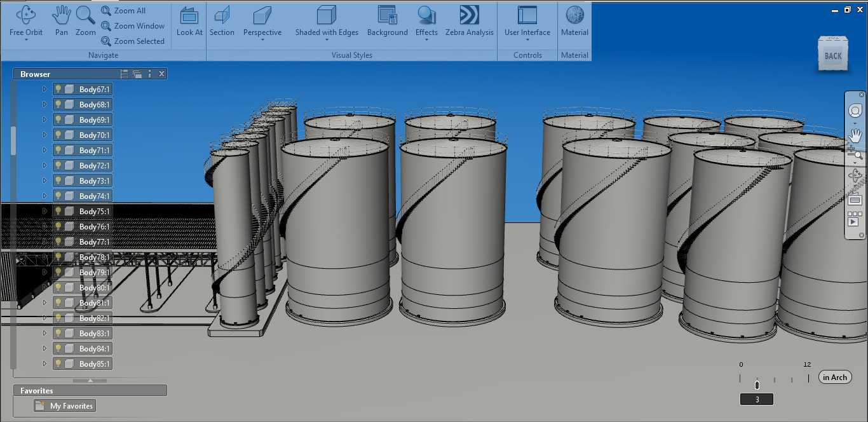Activate the Free Orbit tool in ribbon

coord(26,20)
